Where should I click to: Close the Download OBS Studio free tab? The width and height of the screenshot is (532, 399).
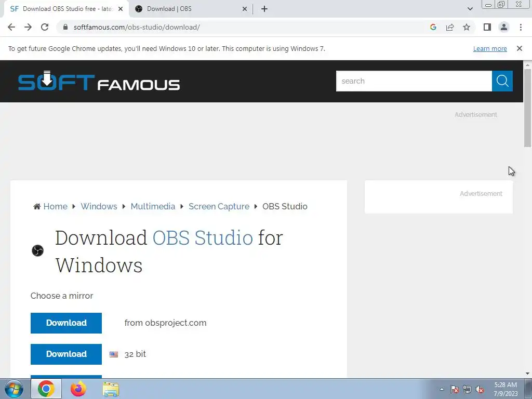[121, 9]
